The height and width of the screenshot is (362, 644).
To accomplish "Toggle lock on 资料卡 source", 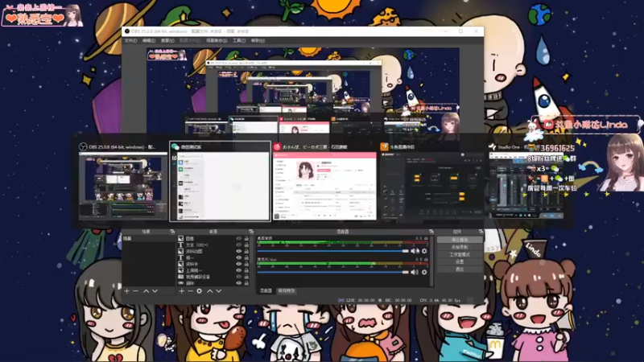I will tap(246, 265).
